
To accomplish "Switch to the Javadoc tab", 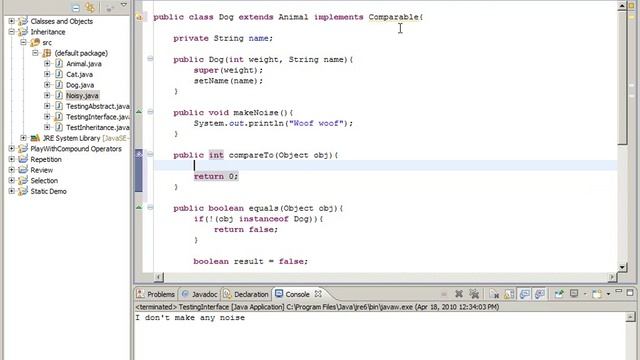I will tap(200, 294).
